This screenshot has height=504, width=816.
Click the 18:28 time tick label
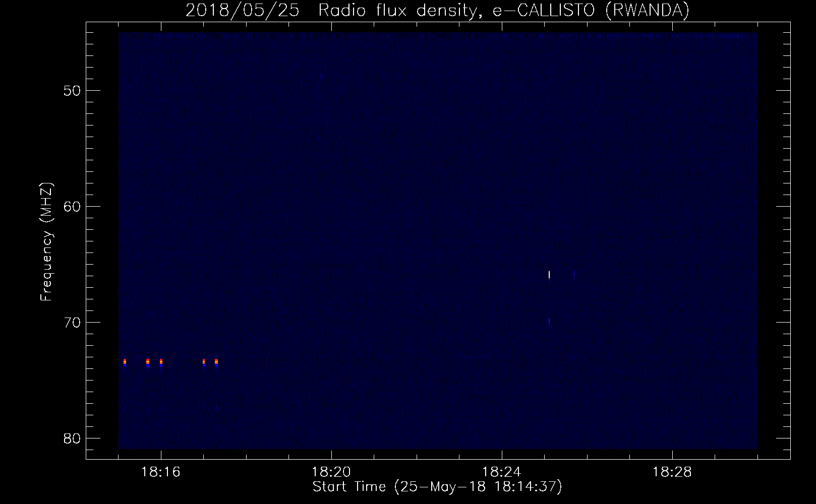(x=672, y=472)
